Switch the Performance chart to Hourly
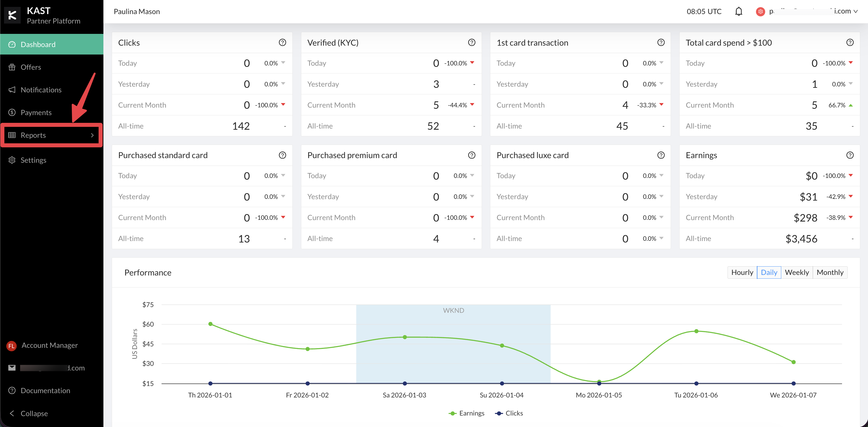The height and width of the screenshot is (427, 868). click(742, 272)
